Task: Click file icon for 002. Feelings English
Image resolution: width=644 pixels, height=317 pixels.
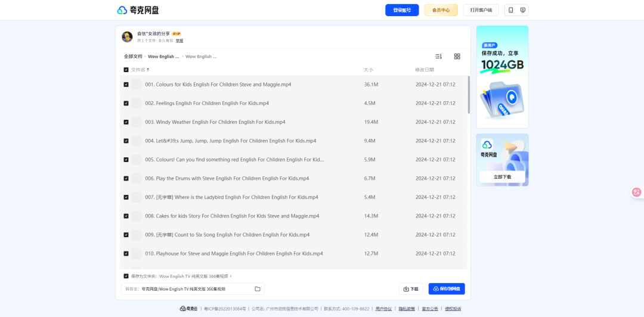Action: [x=137, y=104]
